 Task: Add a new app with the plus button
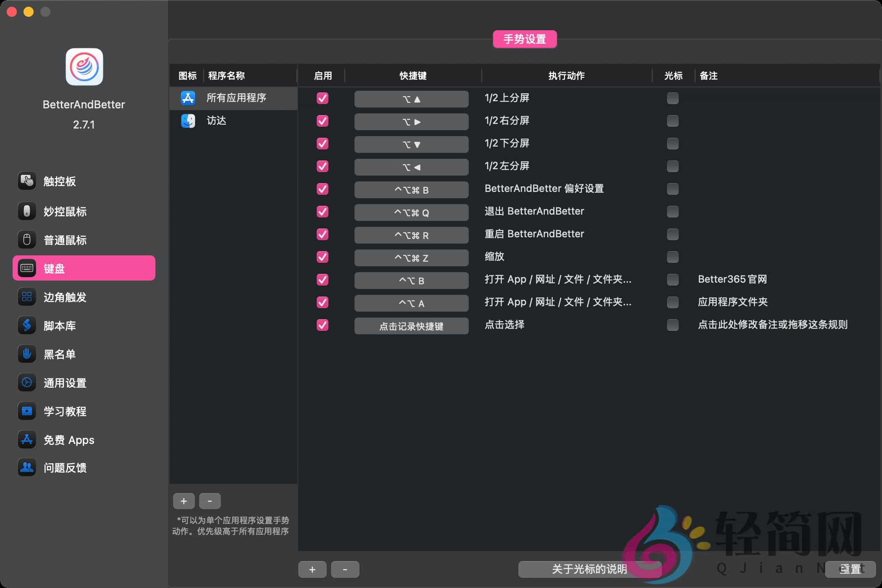coord(184,501)
